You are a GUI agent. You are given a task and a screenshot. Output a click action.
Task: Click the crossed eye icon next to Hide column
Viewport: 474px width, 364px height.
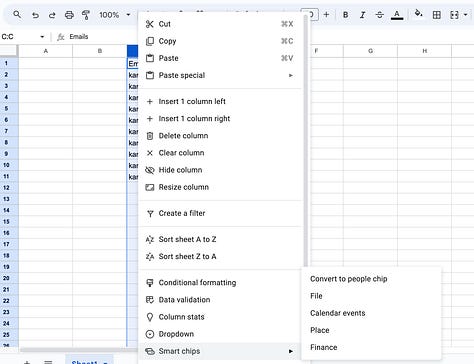(x=150, y=170)
